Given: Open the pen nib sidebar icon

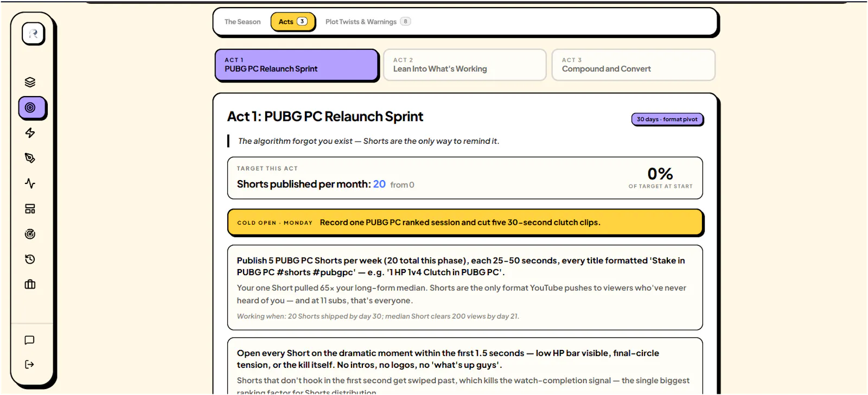Looking at the screenshot, I should click(x=30, y=158).
